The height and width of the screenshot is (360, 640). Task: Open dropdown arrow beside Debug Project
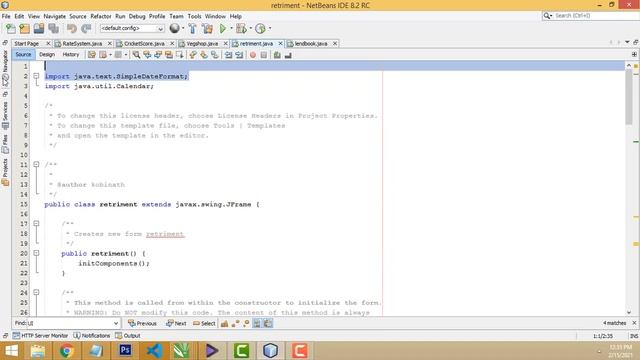click(250, 28)
